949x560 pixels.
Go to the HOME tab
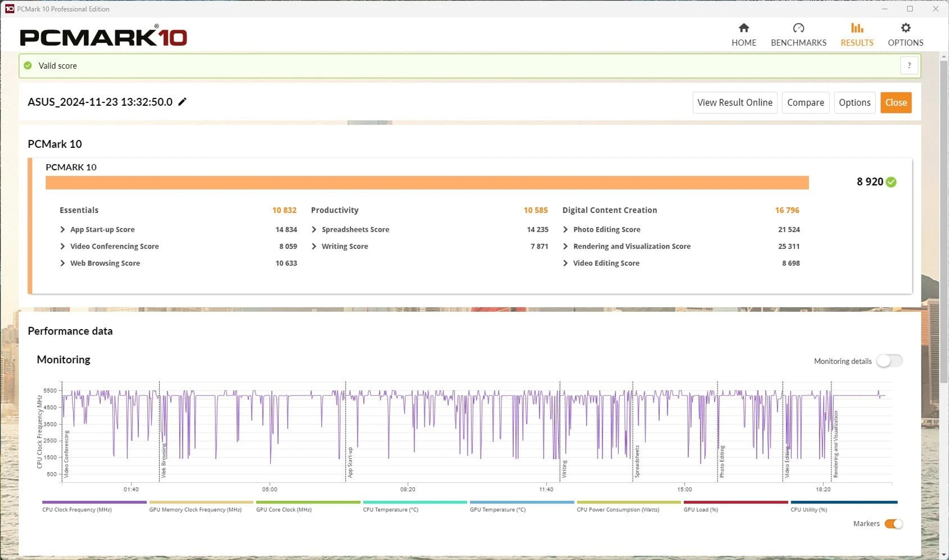tap(743, 35)
